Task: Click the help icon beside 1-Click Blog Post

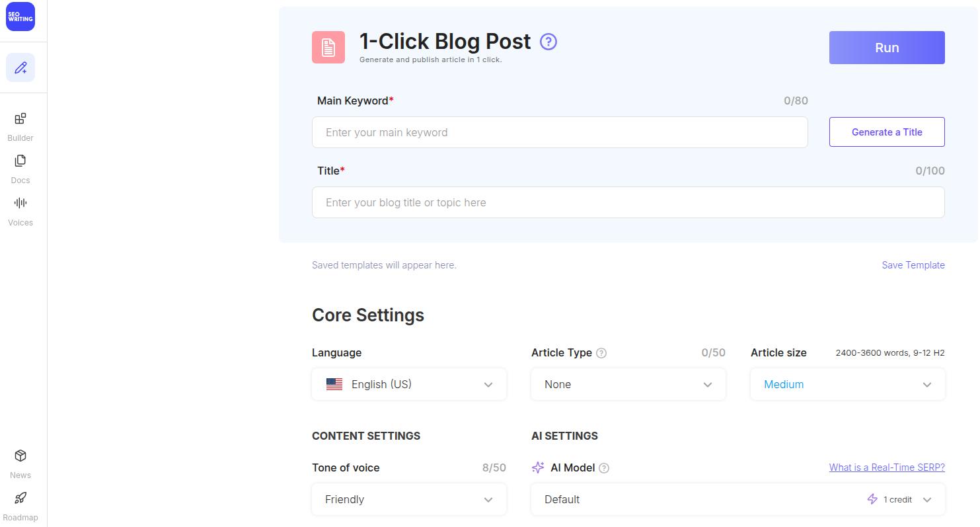Action: [548, 42]
